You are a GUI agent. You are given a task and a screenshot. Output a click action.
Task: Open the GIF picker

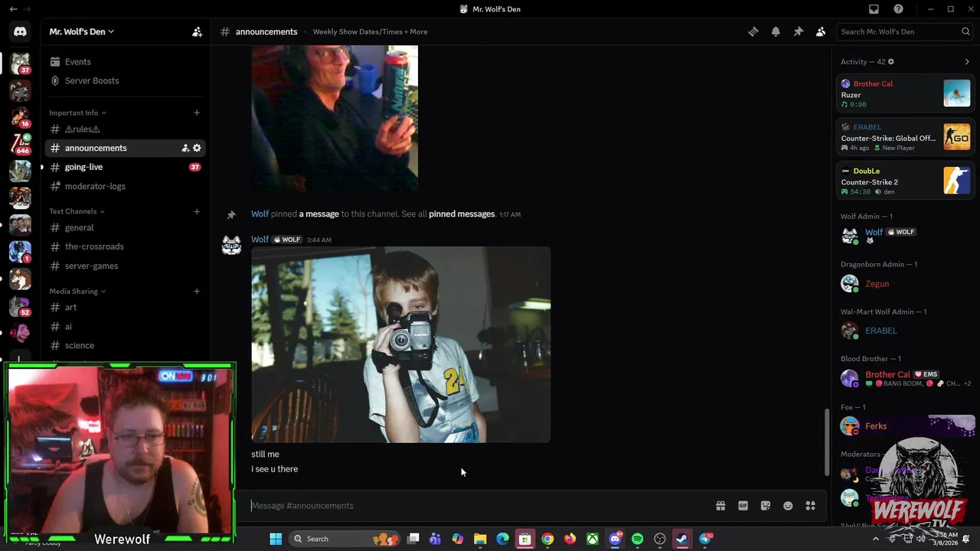[x=743, y=505]
